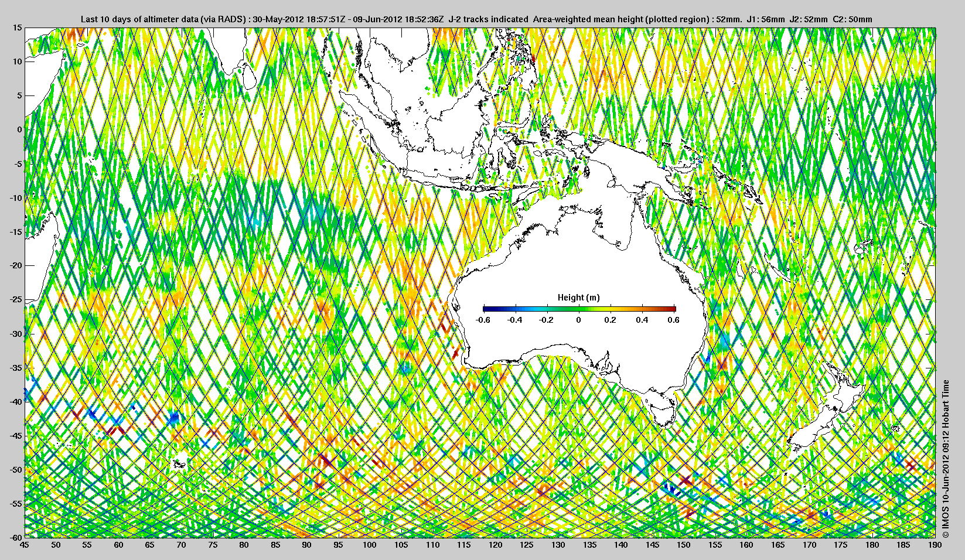Click the -30 latitude axis label
Image resolution: width=965 pixels, height=560 pixels.
click(16, 333)
